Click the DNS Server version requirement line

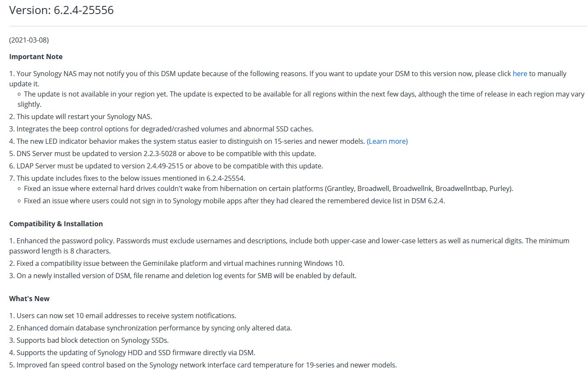point(166,154)
